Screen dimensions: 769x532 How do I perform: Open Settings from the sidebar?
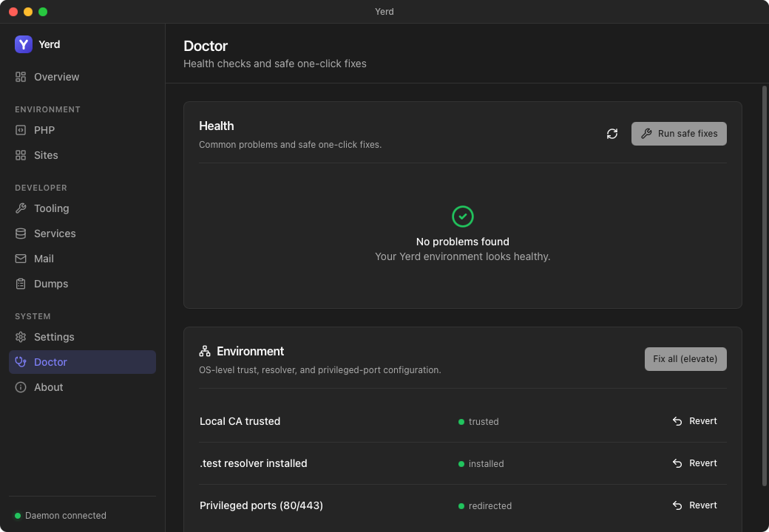coord(82,337)
